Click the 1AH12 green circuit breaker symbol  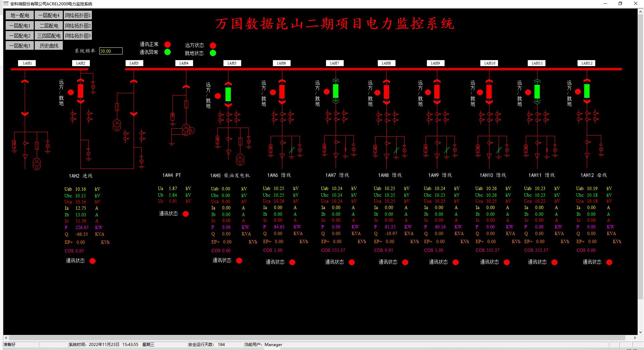coord(587,91)
